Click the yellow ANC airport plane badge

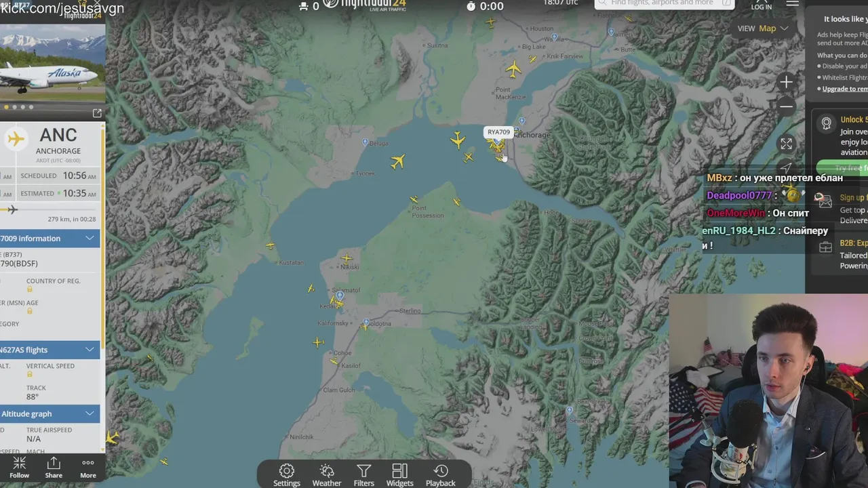tap(16, 139)
